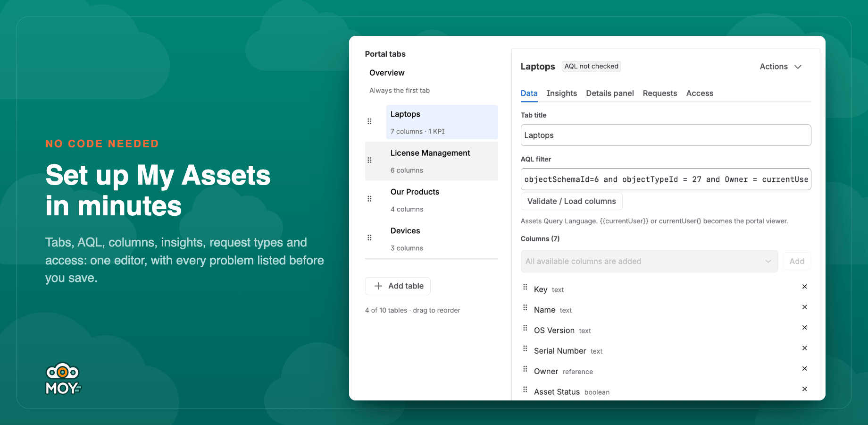Click drag handle for OS Version column
The width and height of the screenshot is (868, 425).
pos(525,328)
